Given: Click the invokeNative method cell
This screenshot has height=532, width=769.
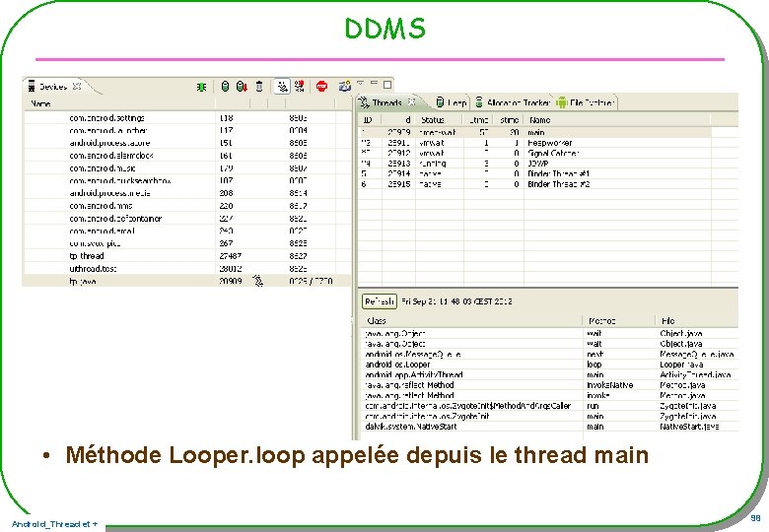Looking at the screenshot, I should 609,385.
